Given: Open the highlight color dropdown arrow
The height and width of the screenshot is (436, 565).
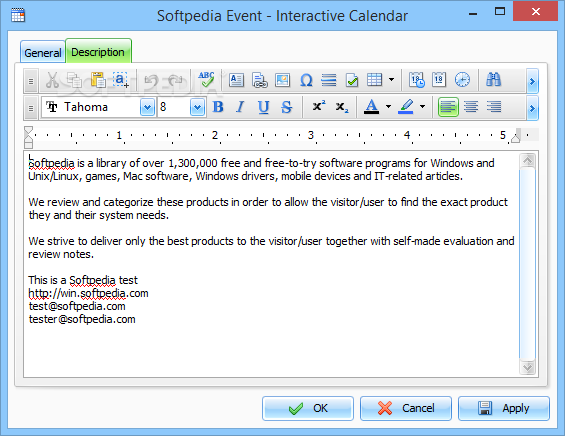Looking at the screenshot, I should (422, 107).
